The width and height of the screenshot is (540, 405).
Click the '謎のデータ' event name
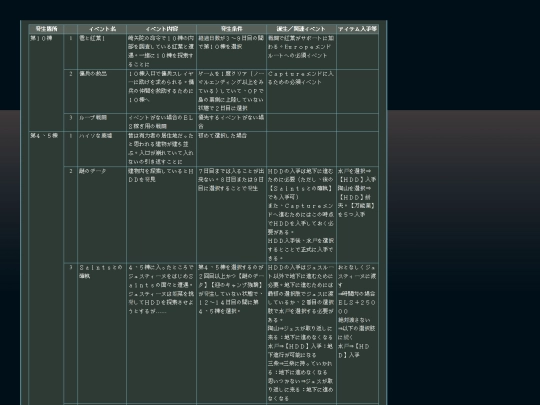click(93, 171)
